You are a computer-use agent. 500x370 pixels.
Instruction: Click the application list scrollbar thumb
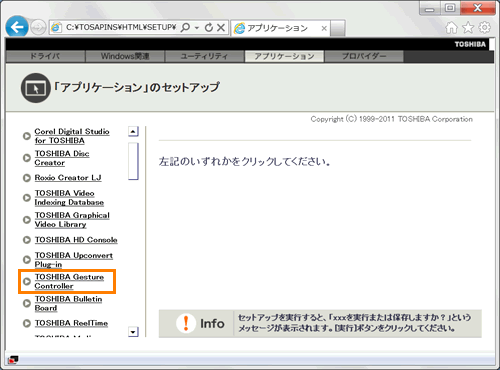pos(133,161)
